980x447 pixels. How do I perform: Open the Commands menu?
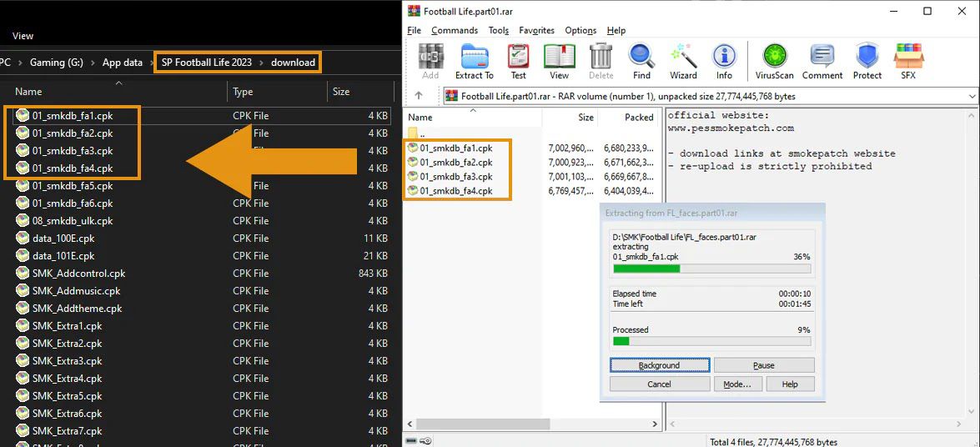tap(455, 31)
